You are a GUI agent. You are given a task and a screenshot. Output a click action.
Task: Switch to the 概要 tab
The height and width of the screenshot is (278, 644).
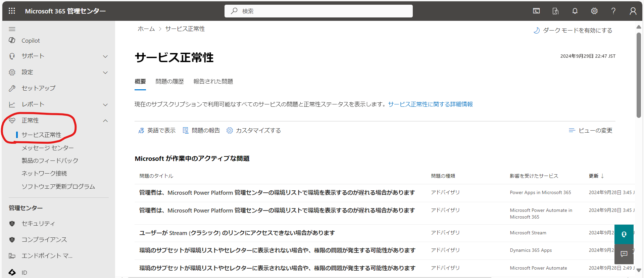coord(140,82)
